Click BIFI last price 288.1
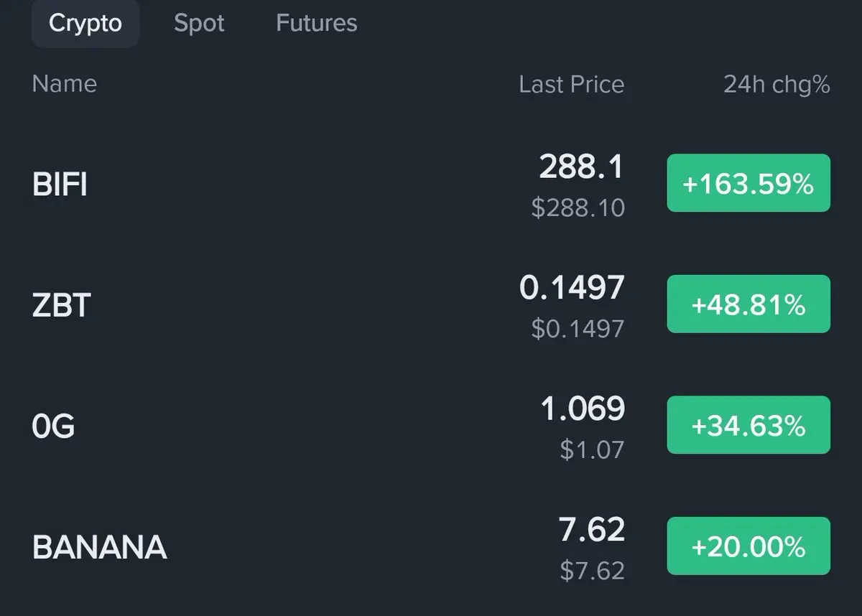Viewport: 862px width, 616px height. [x=581, y=167]
